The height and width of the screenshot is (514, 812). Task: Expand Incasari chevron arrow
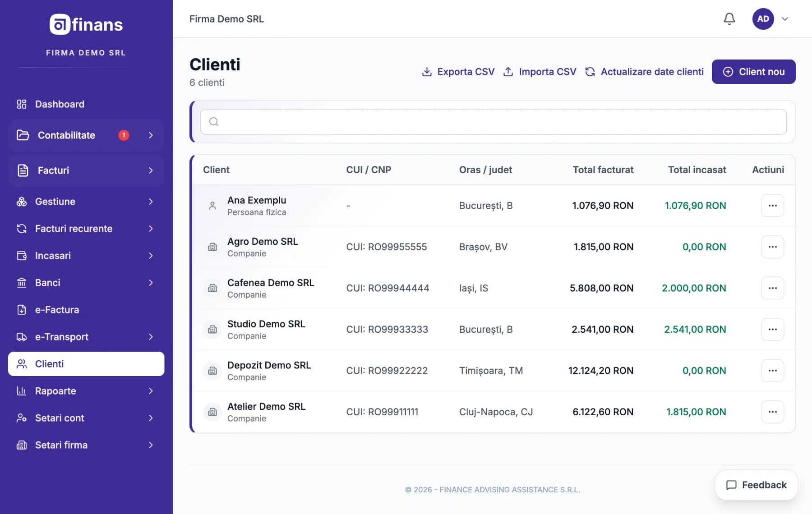[151, 256]
